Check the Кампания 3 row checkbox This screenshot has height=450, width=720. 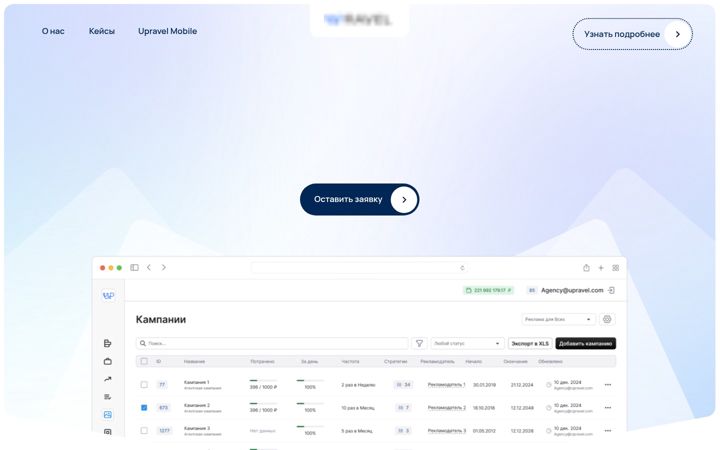144,430
